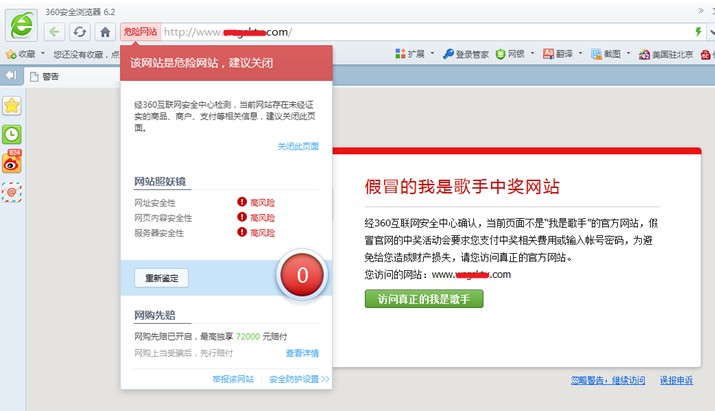Reload the page with refresh icon
This screenshot has height=411, width=715.
[x=80, y=32]
